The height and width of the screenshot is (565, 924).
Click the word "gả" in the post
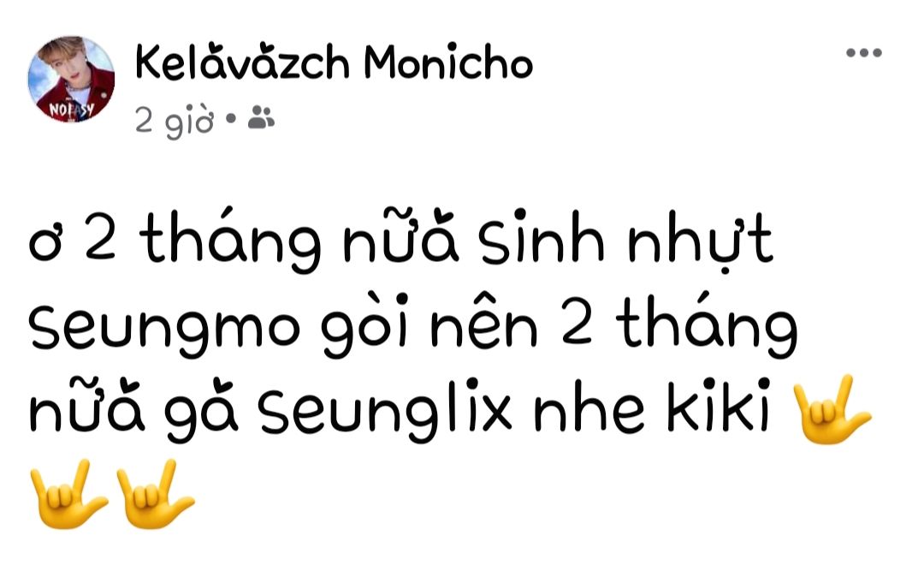pos(201,407)
